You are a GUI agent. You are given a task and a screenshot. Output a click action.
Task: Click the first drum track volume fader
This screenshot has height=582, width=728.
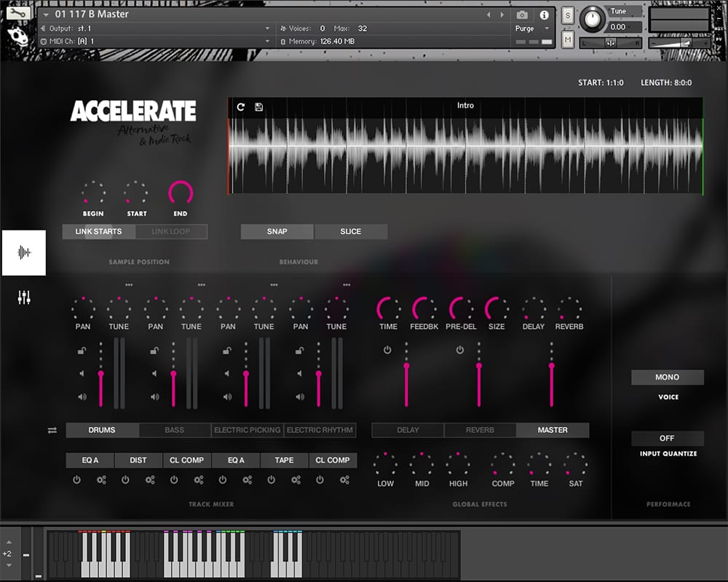100,374
